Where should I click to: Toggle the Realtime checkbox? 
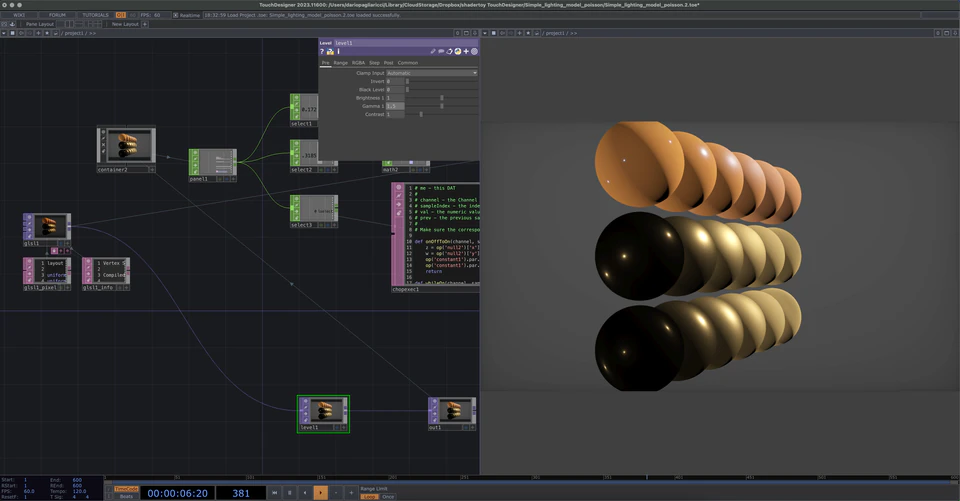(x=176, y=15)
